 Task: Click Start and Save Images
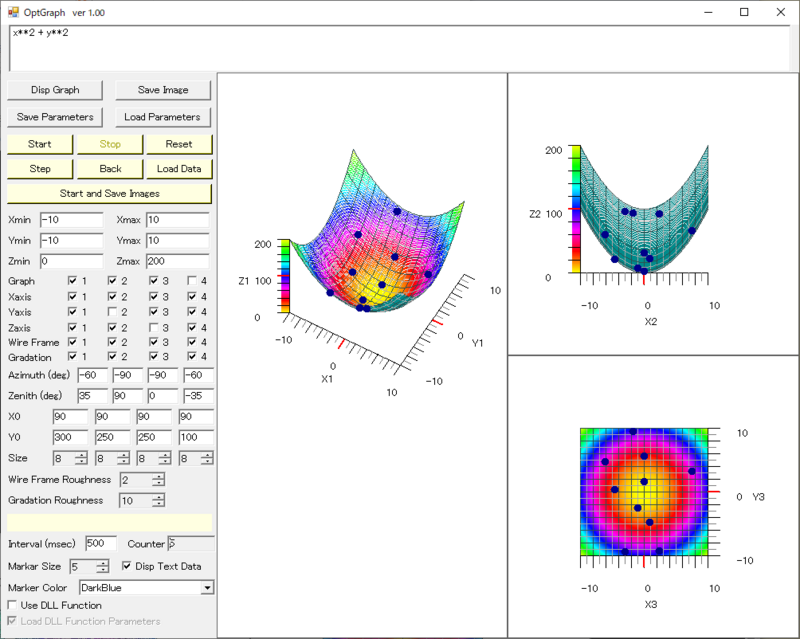point(109,193)
